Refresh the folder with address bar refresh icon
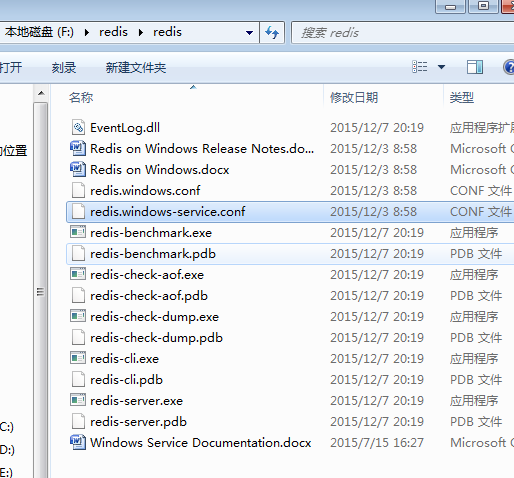Viewport: 514px width, 478px height. (272, 32)
